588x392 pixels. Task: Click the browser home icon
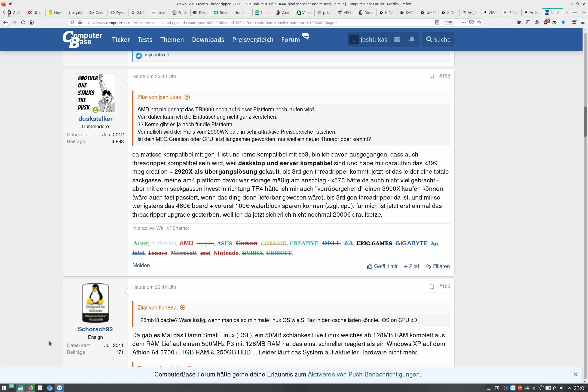32,22
